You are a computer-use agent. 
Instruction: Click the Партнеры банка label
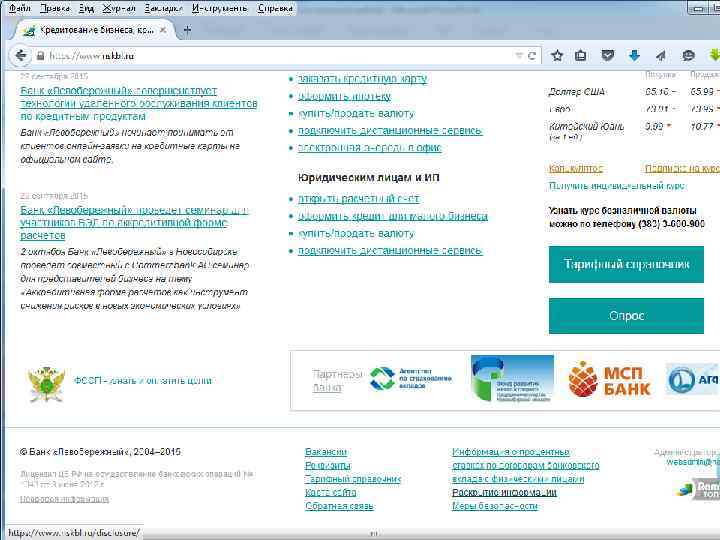point(338,381)
